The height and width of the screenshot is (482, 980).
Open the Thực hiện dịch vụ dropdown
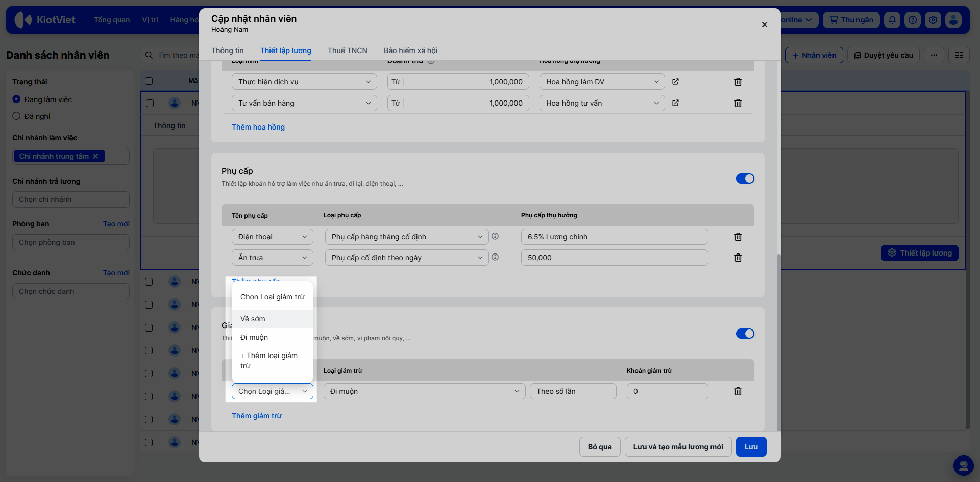pyautogui.click(x=304, y=82)
